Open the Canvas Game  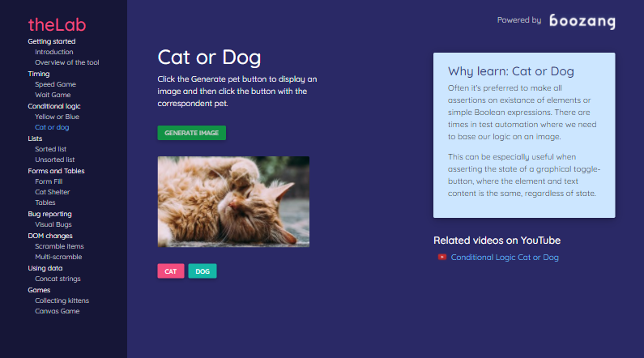coord(57,311)
